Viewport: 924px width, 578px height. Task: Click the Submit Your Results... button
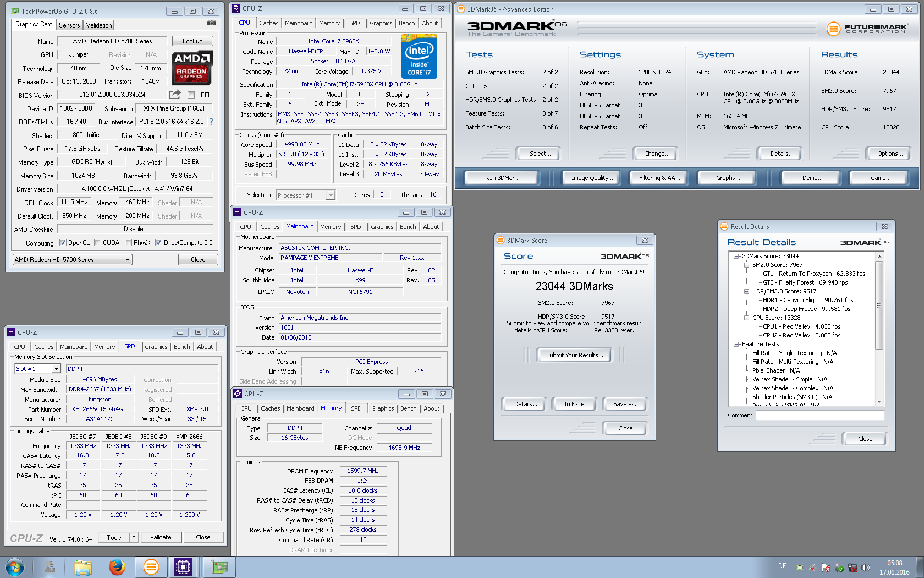click(x=575, y=355)
